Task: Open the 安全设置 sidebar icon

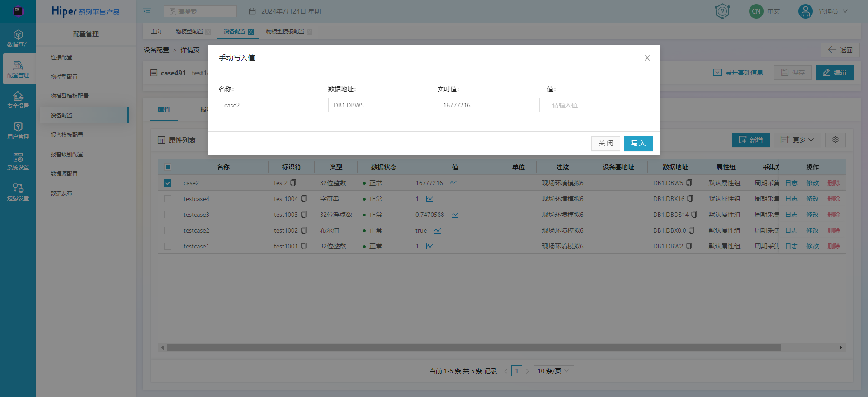Action: 18,100
